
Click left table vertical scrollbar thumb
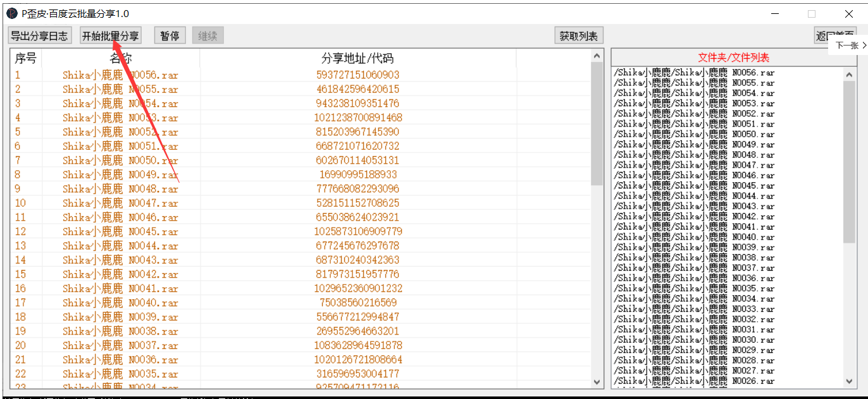[x=597, y=123]
